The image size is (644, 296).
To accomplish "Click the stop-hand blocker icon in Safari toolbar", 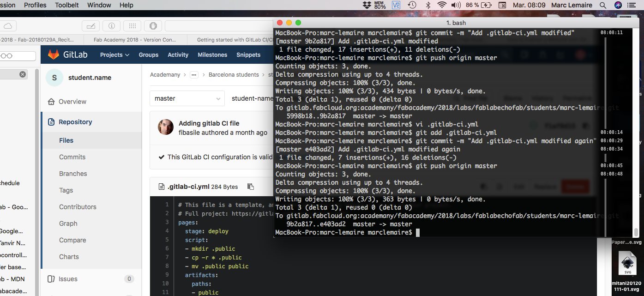I will coord(153,25).
